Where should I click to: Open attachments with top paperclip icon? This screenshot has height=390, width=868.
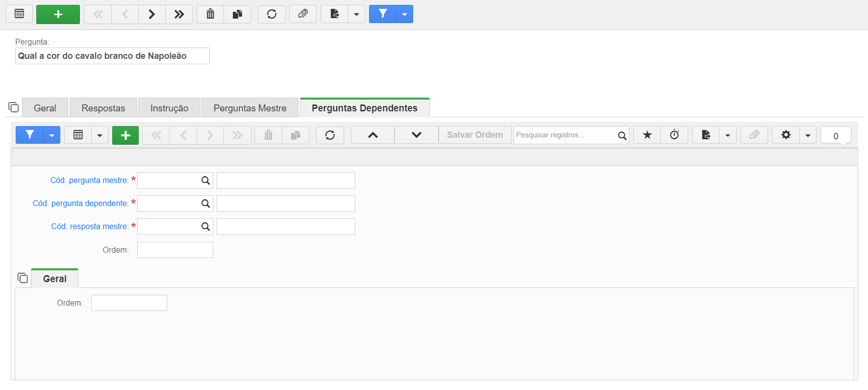coord(303,14)
